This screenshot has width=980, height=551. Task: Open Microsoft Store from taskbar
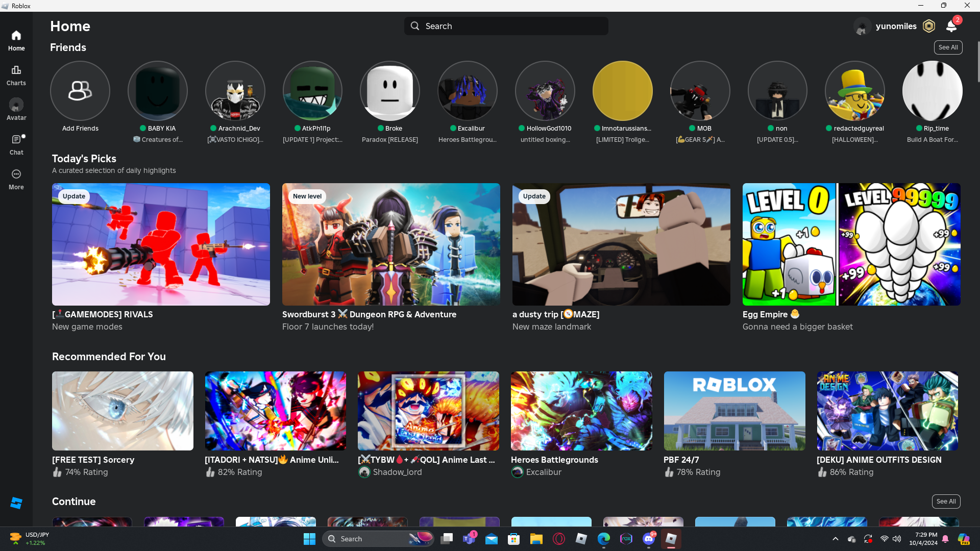[514, 539]
